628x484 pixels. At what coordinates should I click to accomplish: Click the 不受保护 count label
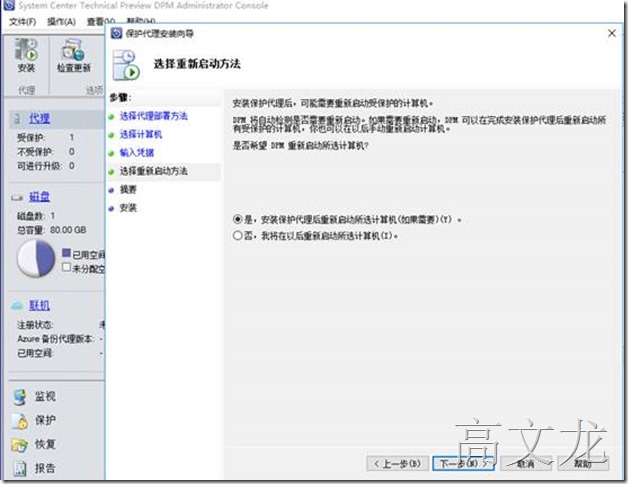pyautogui.click(x=34, y=152)
